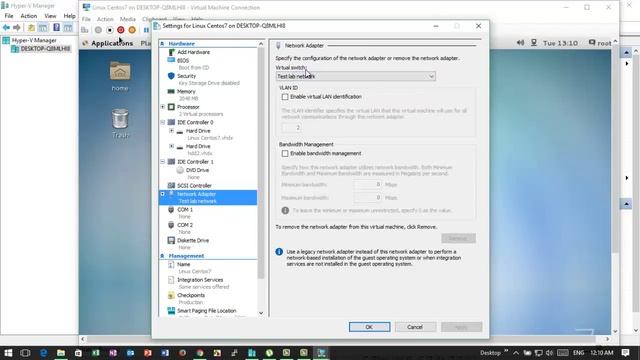Expand Hard Drive hdd2.vhdx node
The width and height of the screenshot is (640, 360).
click(x=171, y=146)
